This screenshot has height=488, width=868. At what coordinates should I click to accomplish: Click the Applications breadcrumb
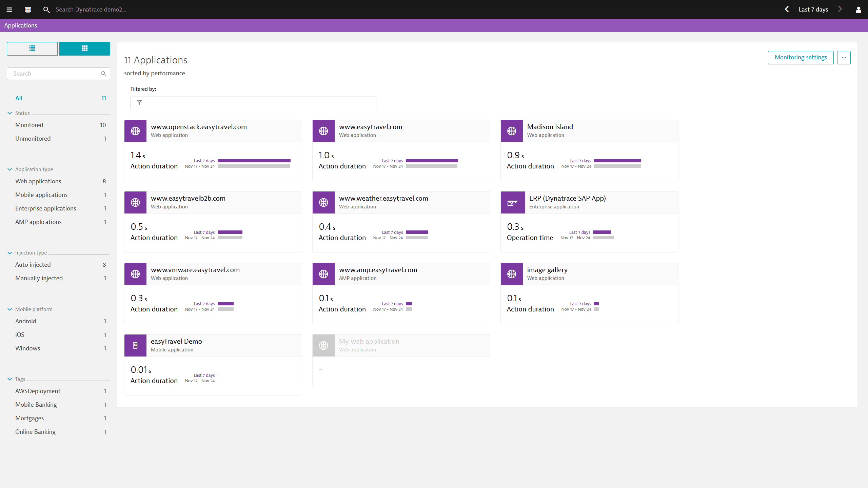[x=21, y=25]
